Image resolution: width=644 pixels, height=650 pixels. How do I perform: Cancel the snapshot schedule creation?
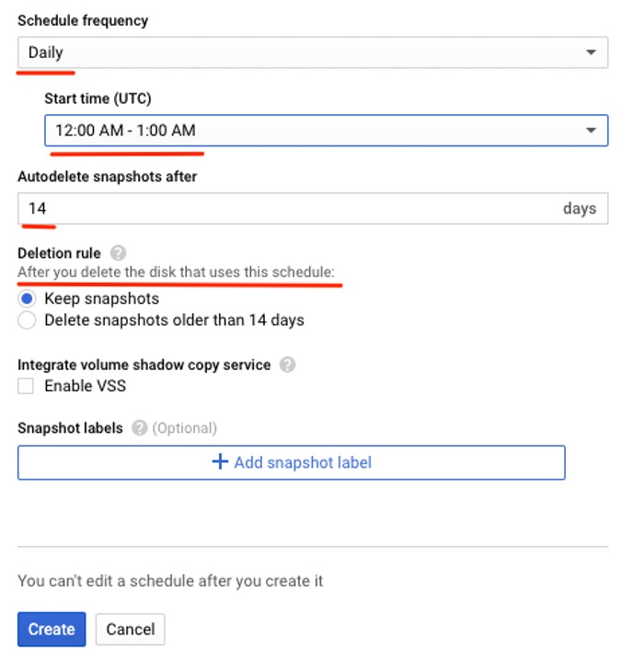130,630
